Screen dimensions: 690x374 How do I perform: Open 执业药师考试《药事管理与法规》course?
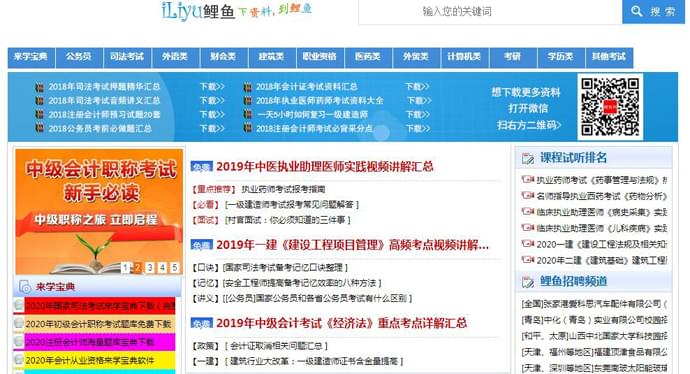coord(601,180)
